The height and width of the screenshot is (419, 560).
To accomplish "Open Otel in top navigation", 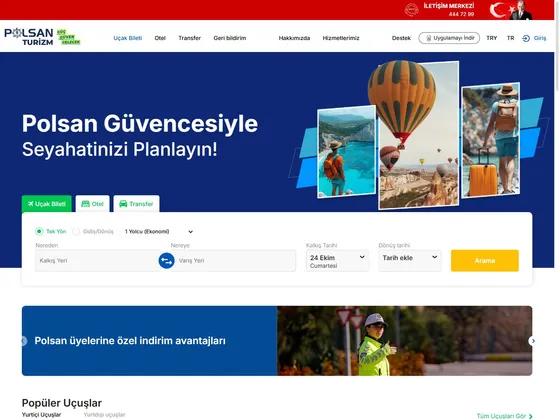I will point(160,38).
